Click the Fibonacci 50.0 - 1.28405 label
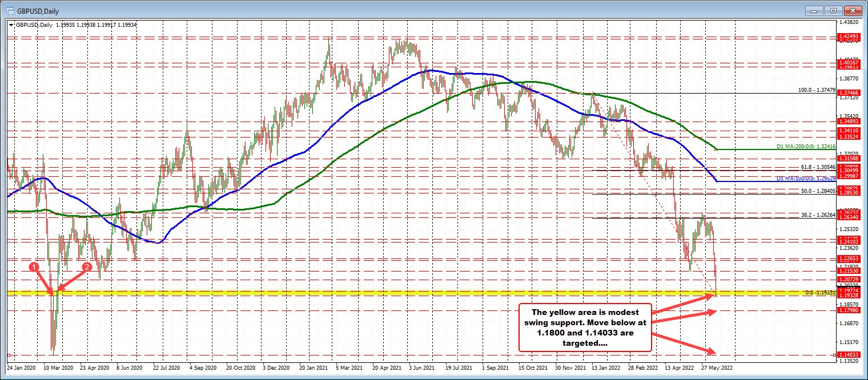Screen dimensions: 868x380 (x=819, y=191)
